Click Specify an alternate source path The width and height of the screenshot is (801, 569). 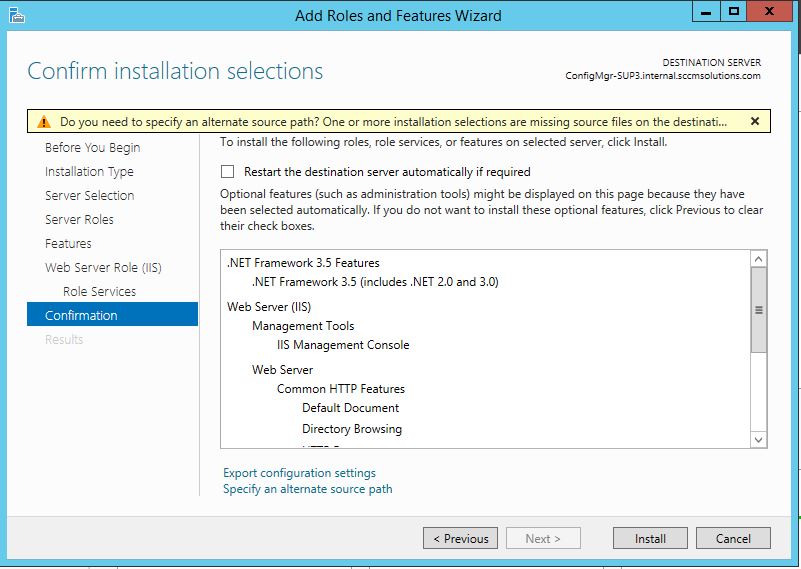point(307,489)
